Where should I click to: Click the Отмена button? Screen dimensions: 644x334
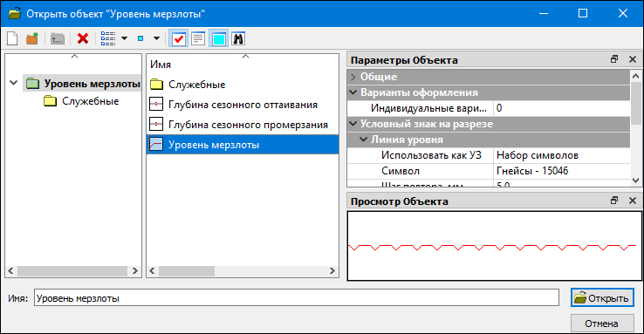click(x=602, y=324)
